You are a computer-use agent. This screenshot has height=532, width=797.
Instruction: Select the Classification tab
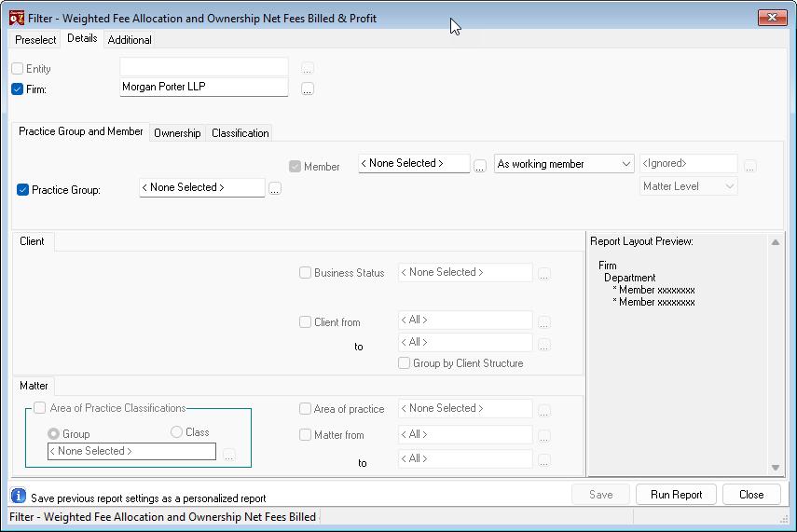coord(240,133)
